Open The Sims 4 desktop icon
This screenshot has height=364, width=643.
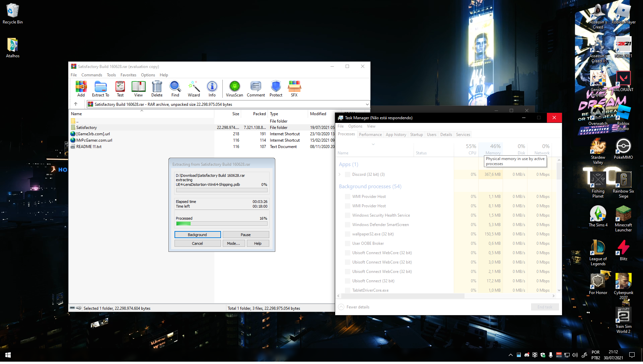click(598, 216)
